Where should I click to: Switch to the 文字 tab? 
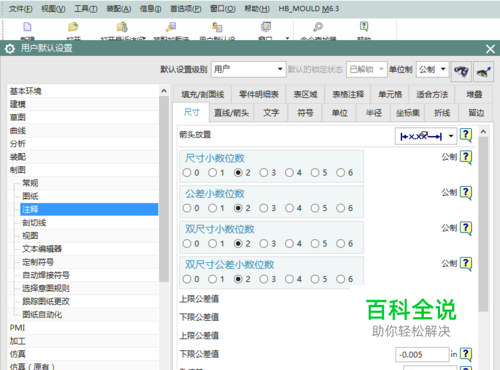pos(271,113)
